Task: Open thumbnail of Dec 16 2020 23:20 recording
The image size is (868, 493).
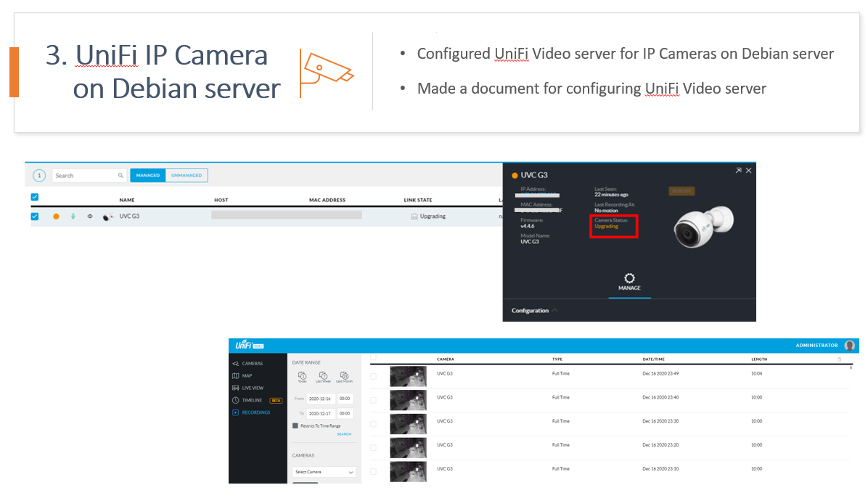Action: pos(408,447)
